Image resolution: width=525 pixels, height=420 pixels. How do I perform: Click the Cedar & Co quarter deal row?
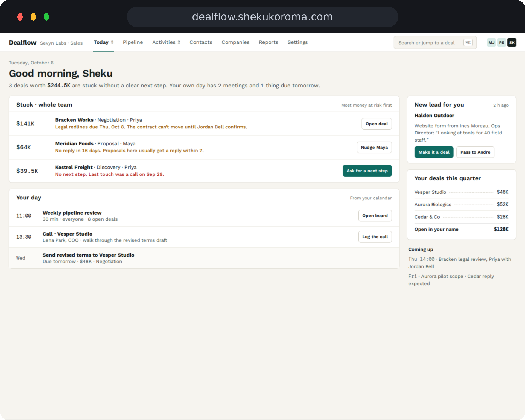(x=461, y=217)
